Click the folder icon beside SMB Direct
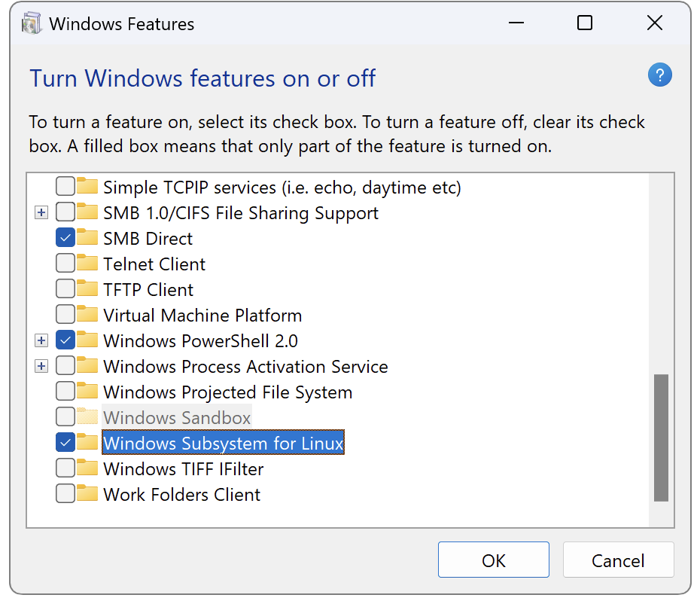Viewport: 700px width, 604px height. 87,237
